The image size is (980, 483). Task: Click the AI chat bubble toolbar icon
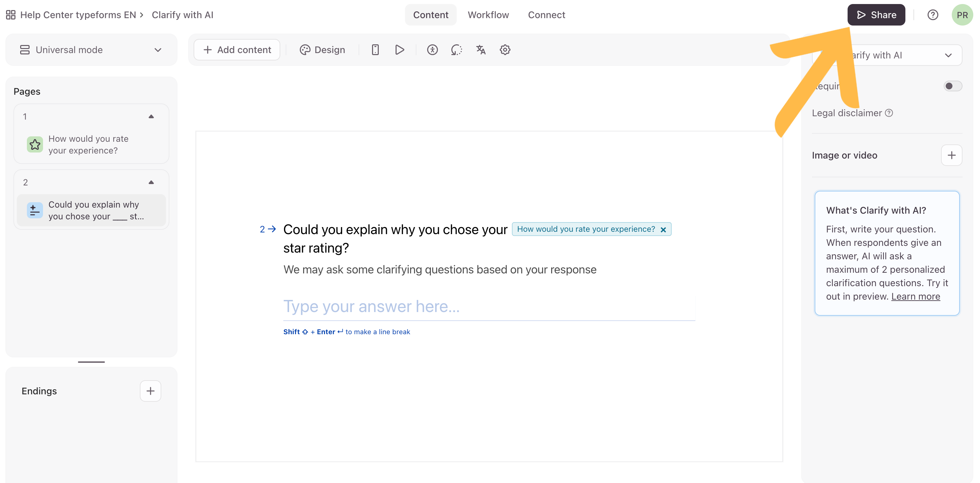tap(456, 50)
